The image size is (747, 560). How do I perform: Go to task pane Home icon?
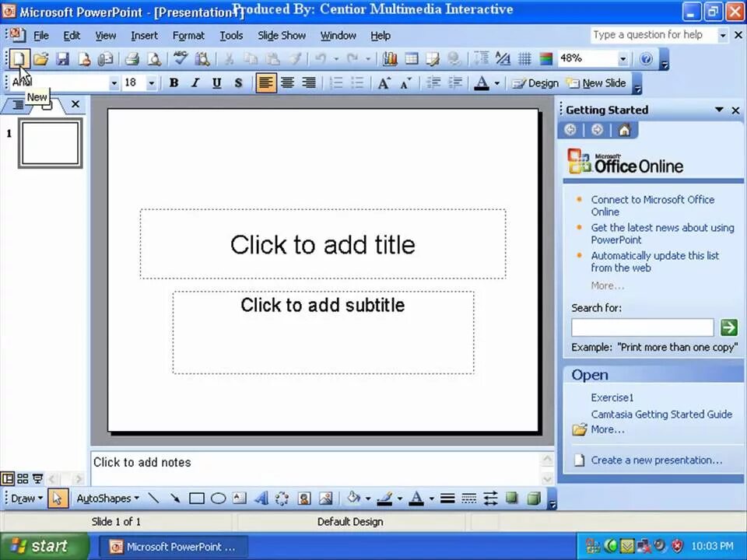624,130
